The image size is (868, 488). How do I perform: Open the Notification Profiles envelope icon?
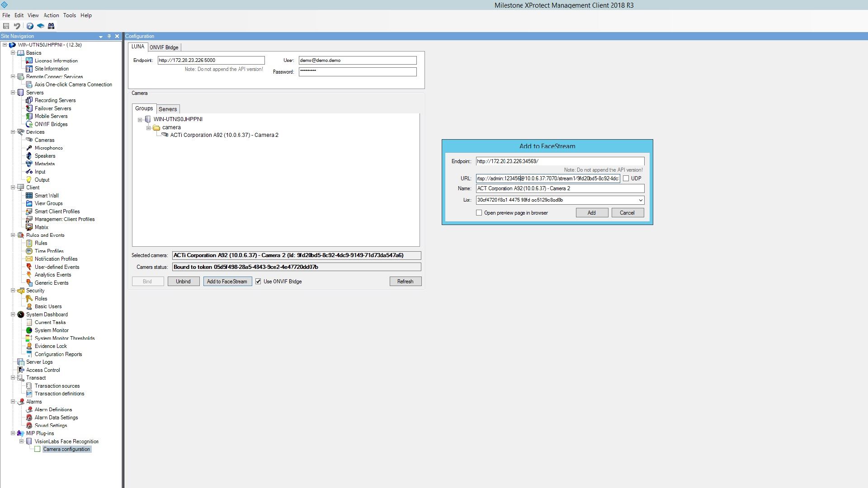[29, 259]
